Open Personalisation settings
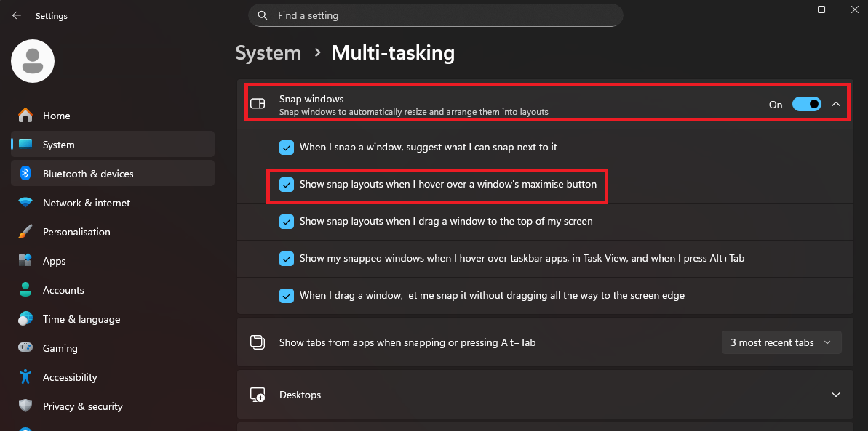Viewport: 868px width, 431px height. click(x=113, y=232)
